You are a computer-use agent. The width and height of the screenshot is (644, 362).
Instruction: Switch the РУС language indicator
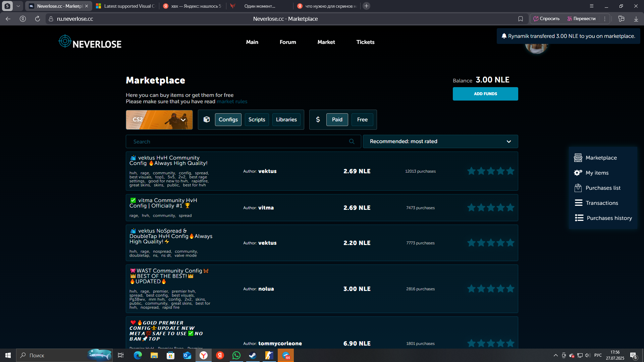[x=598, y=355]
